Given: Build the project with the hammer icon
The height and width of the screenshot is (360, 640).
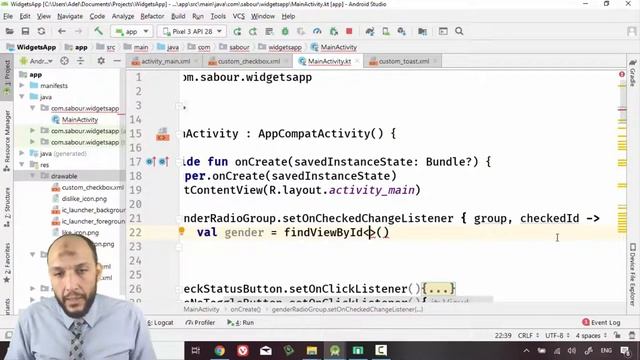Looking at the screenshot, I should (98, 31).
